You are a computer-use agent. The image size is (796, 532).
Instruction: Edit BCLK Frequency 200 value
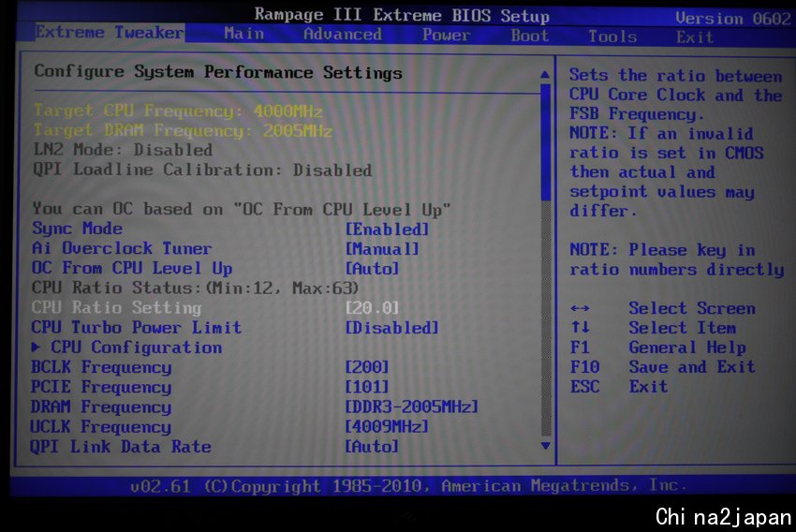367,366
